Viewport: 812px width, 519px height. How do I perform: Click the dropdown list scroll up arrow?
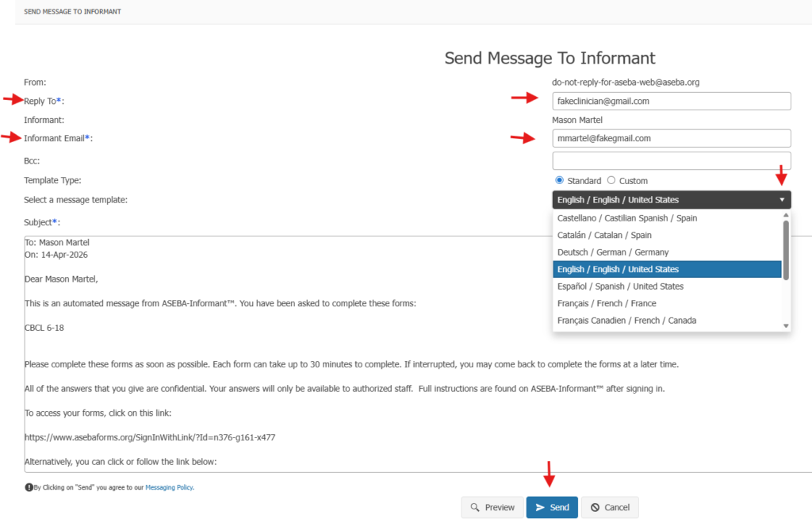click(x=786, y=215)
